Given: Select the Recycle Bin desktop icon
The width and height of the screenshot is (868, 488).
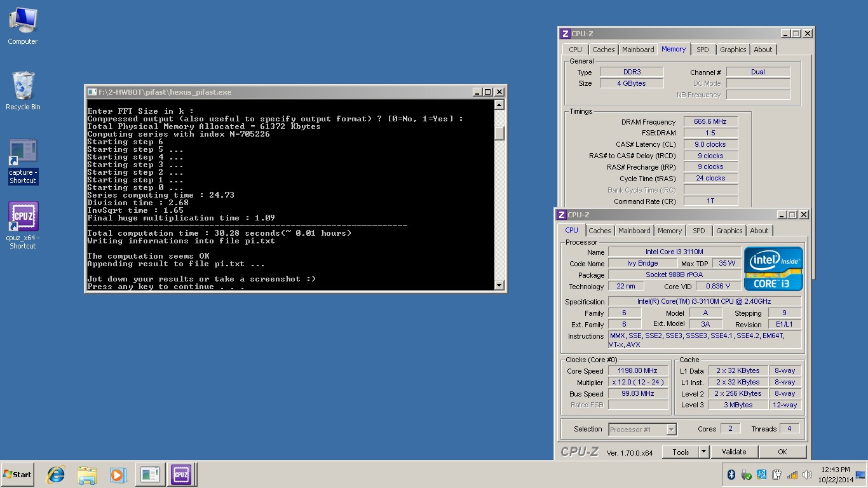Looking at the screenshot, I should tap(23, 91).
